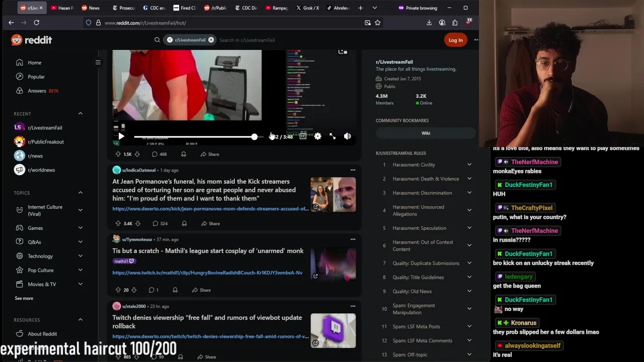Go back with browser back arrow
Image resolution: width=644 pixels, height=362 pixels.
[11, 23]
